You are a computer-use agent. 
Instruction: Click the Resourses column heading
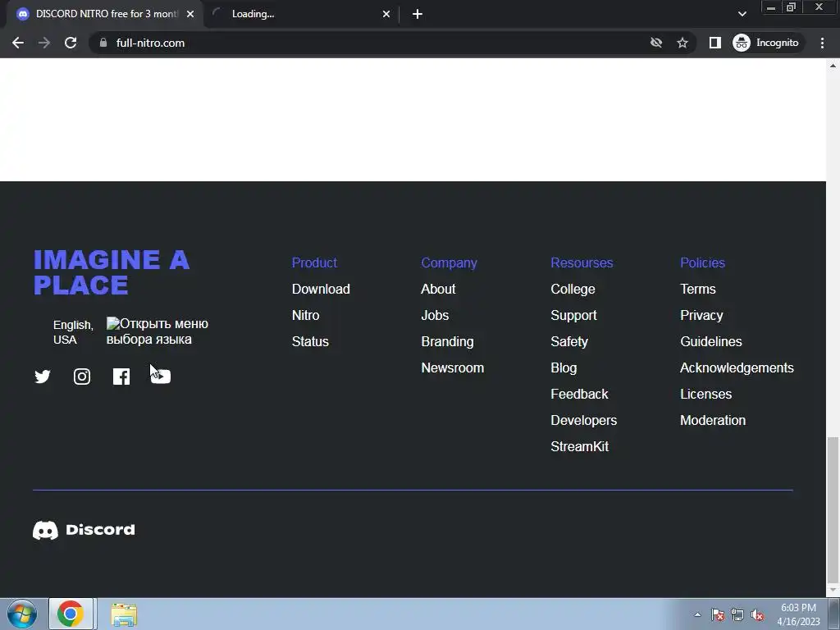pos(582,263)
